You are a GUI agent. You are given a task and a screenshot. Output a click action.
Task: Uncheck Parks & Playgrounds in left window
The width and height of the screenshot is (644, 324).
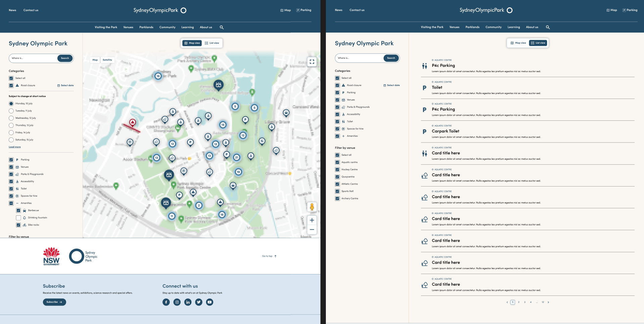[x=11, y=174]
